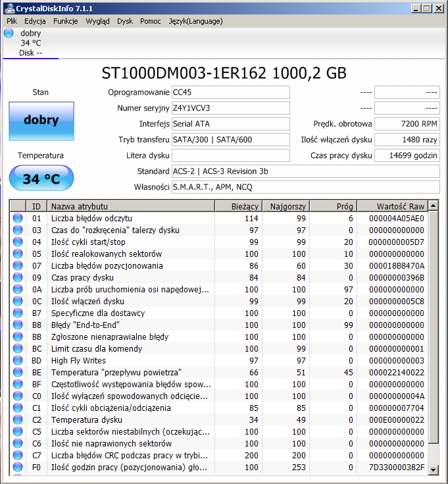Click attribute name High Fly Writes
Viewport: 448px width, 484px height.
coord(78,361)
